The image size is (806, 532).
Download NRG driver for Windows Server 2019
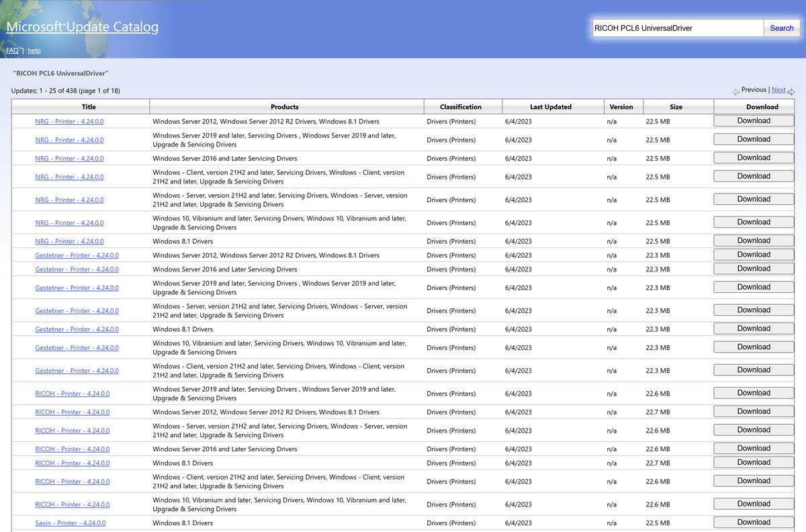click(754, 139)
